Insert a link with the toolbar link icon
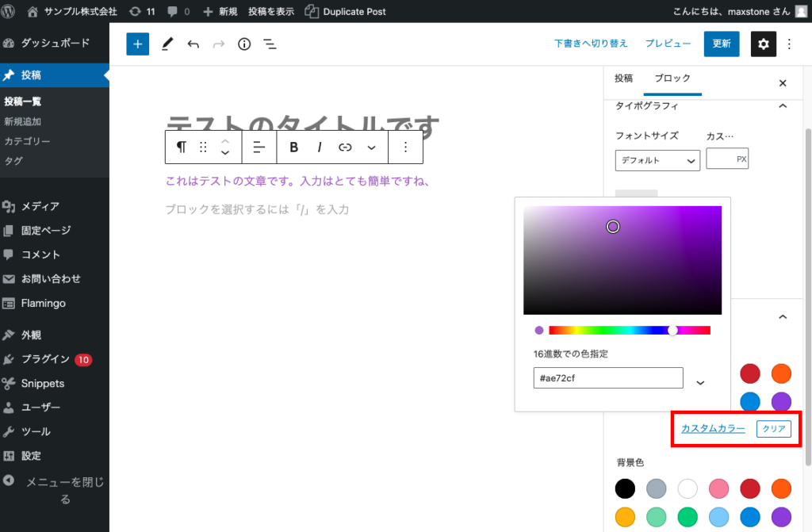 [343, 147]
